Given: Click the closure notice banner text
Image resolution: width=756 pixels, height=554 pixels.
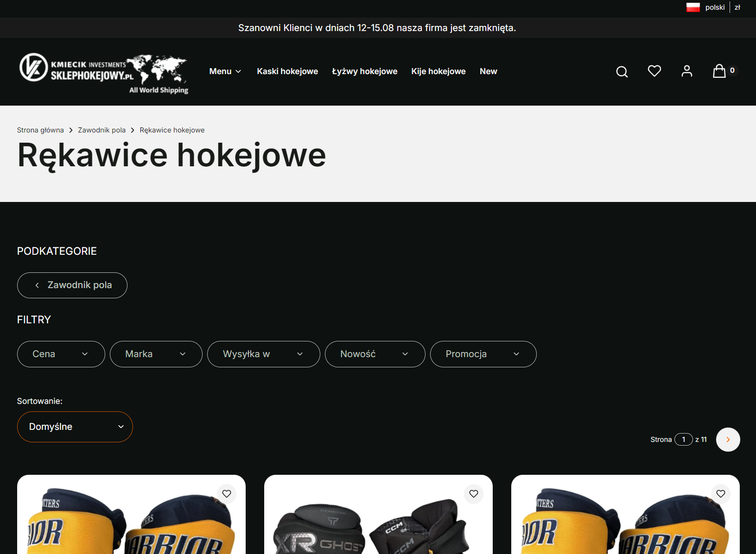Looking at the screenshot, I should coord(377,28).
